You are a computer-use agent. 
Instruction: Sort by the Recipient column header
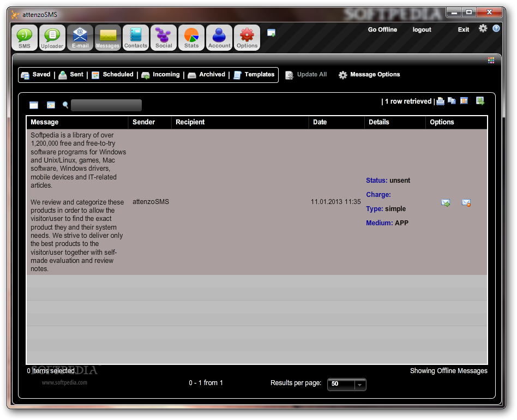pyautogui.click(x=240, y=122)
